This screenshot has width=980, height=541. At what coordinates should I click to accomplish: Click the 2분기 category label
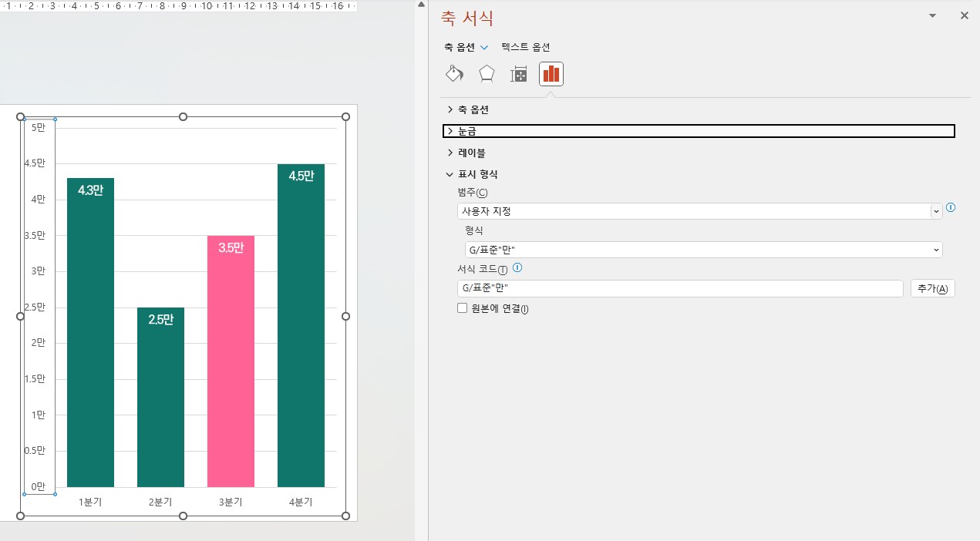160,502
